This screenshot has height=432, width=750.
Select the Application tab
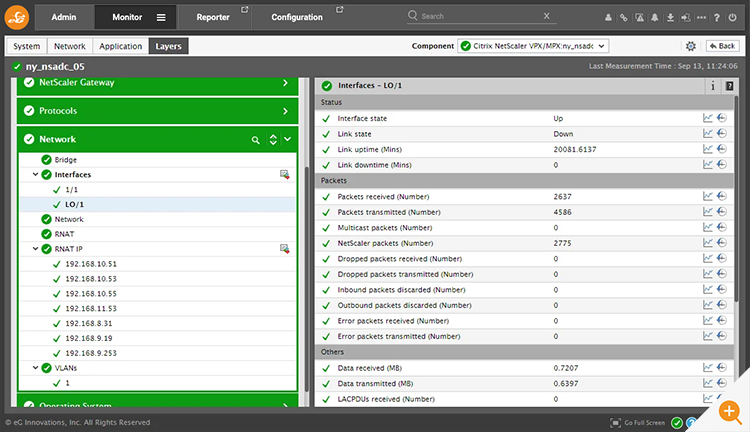click(x=121, y=46)
